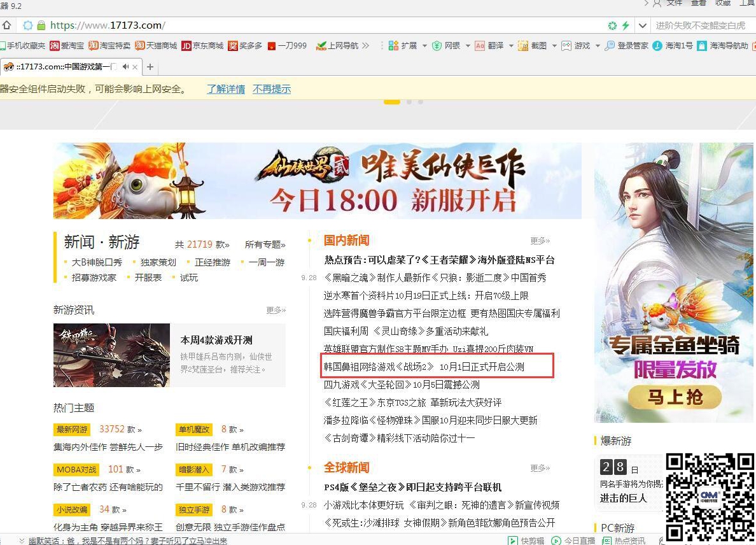Open the 文件 menu
Viewport: 756px width, 545px height.
[x=674, y=3]
